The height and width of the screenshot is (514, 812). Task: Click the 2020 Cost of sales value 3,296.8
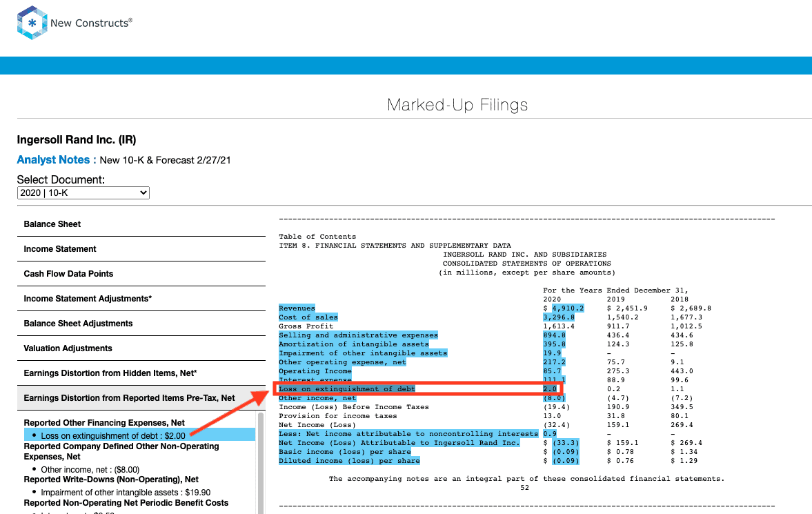tap(559, 317)
